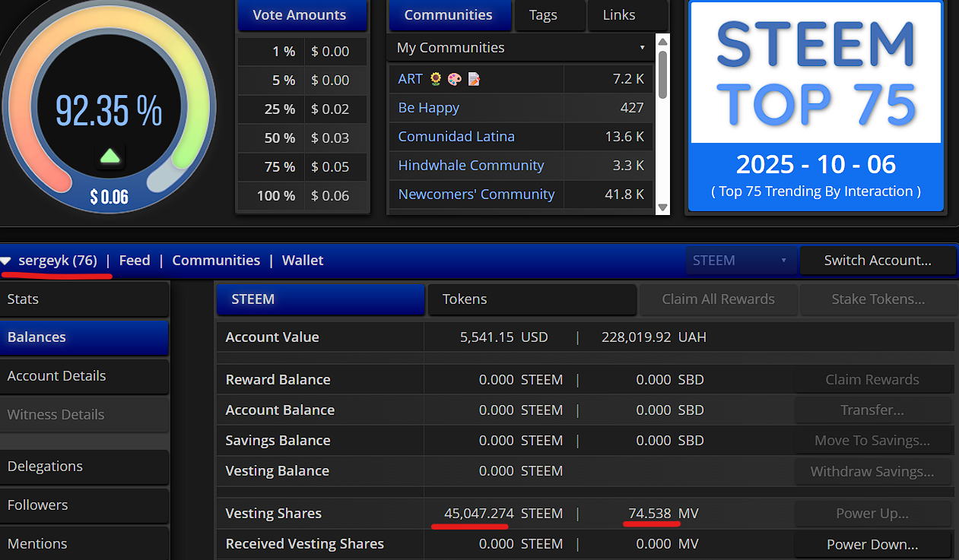This screenshot has width=959, height=560.
Task: Click Withdraw Savings button
Action: click(x=872, y=471)
